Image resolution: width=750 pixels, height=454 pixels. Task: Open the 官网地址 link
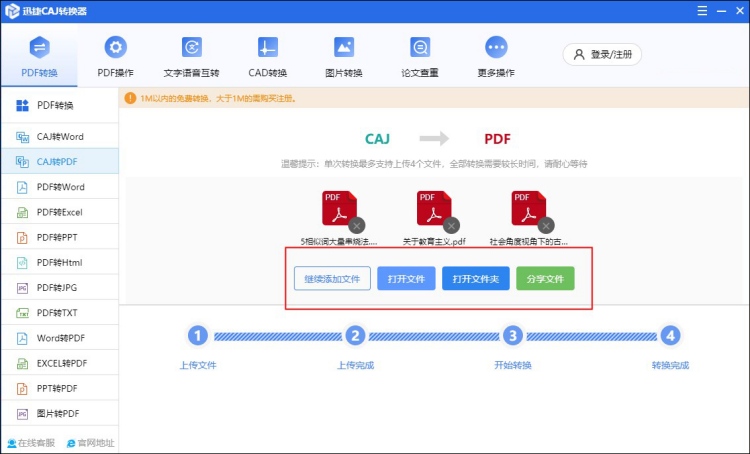[x=91, y=443]
